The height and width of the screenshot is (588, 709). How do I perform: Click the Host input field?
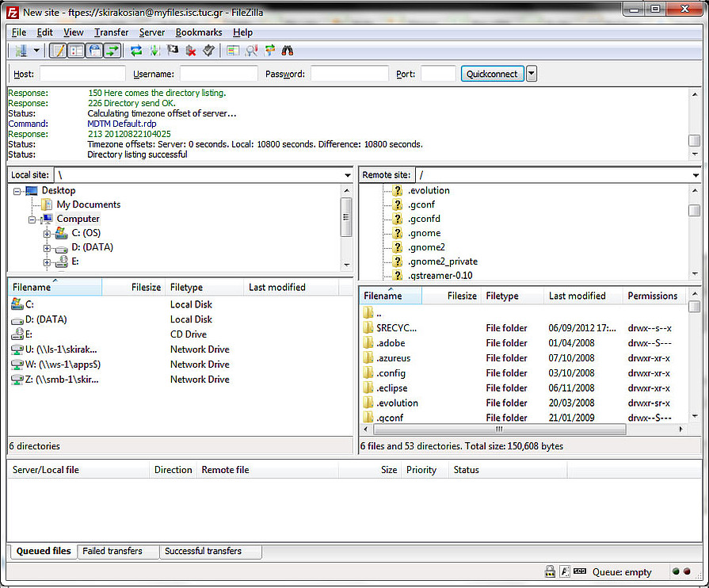coord(82,74)
